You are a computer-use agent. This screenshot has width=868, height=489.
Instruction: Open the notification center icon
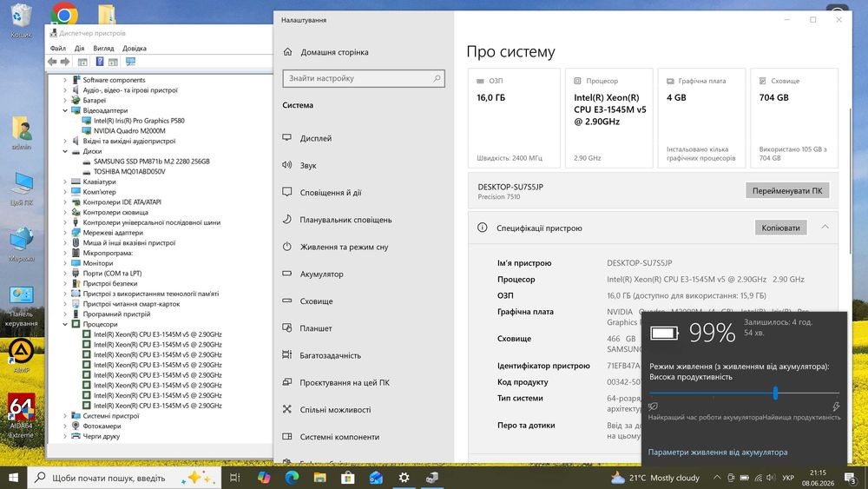point(851,478)
